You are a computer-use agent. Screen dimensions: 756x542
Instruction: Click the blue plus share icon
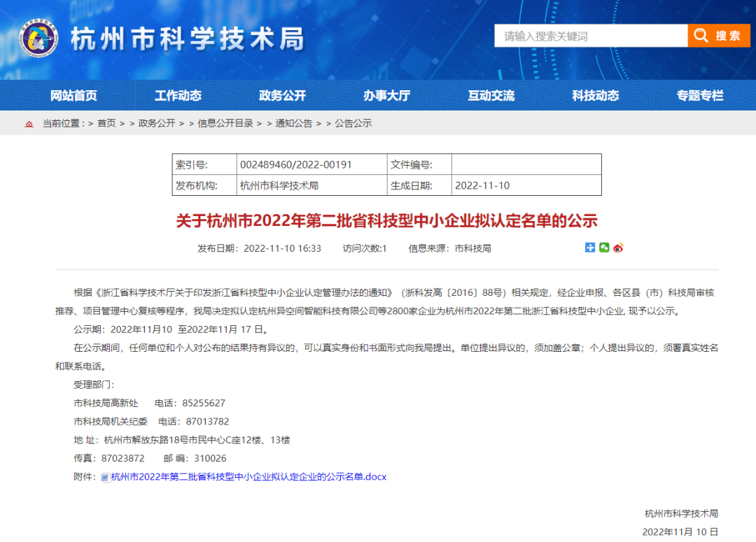coord(590,248)
